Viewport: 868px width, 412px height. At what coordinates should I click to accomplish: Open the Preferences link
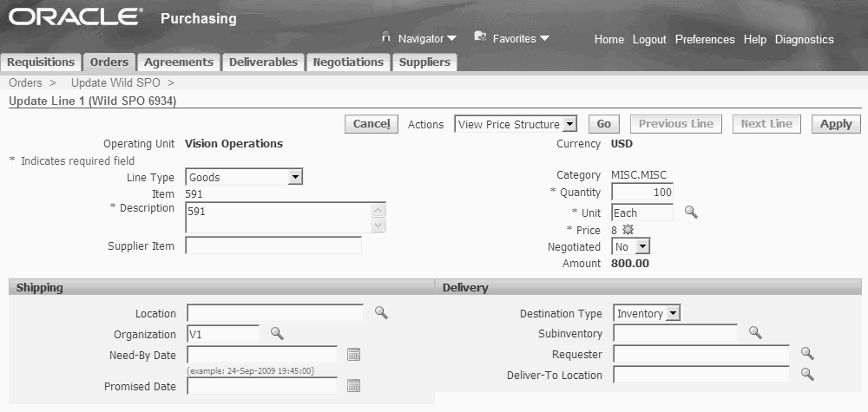pos(705,39)
